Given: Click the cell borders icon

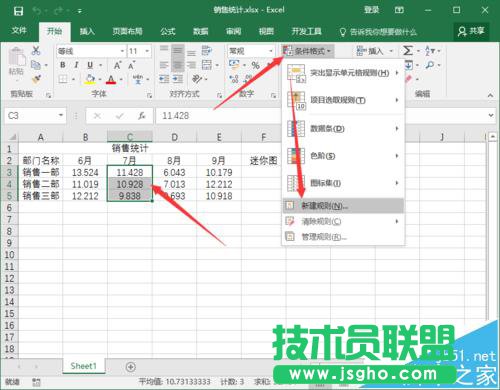Looking at the screenshot, I should pyautogui.click(x=63, y=79).
